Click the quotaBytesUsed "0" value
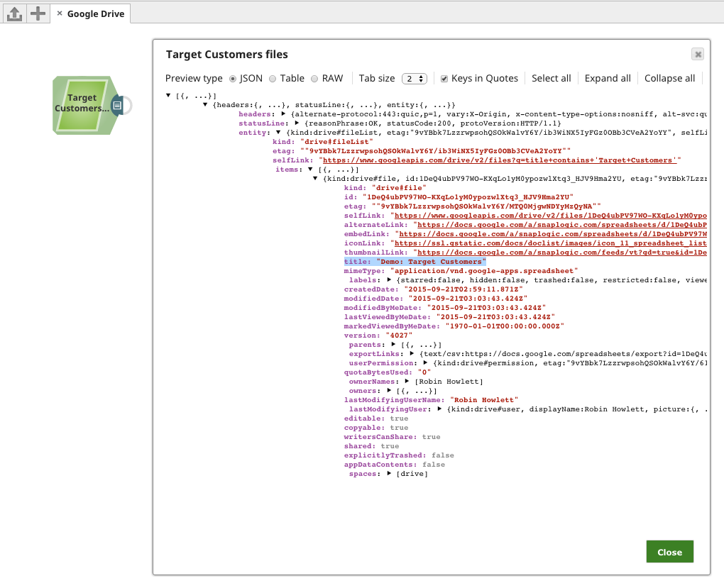This screenshot has width=724, height=588. 424,372
